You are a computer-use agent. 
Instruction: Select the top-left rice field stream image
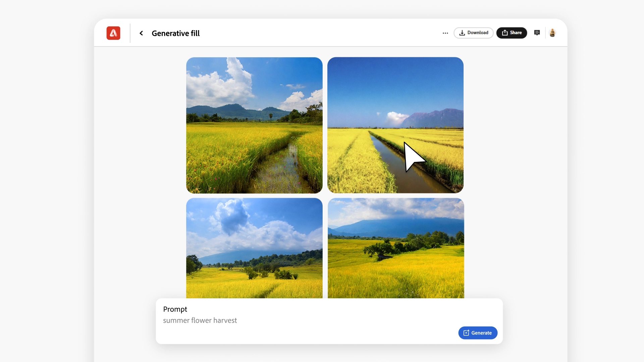pos(254,125)
